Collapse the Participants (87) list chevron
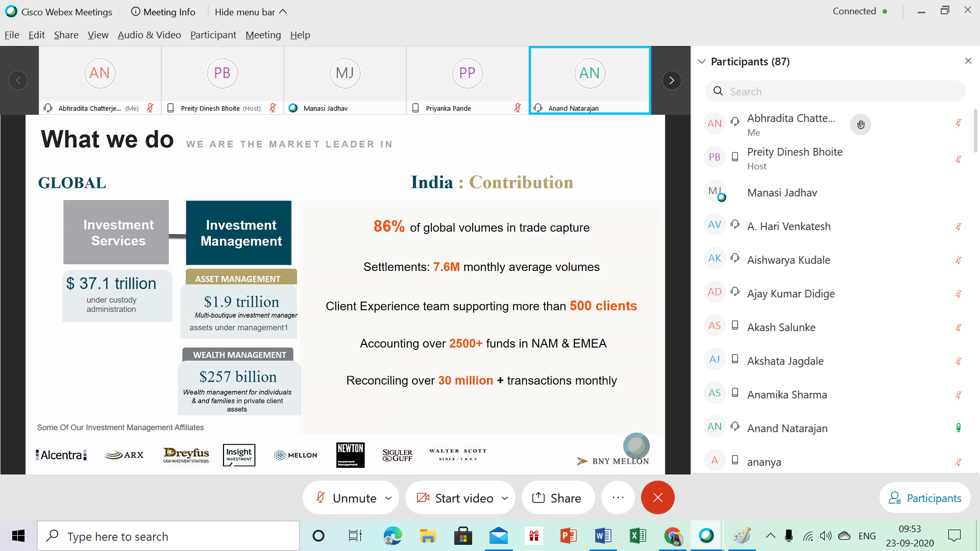Image resolution: width=980 pixels, height=551 pixels. (x=702, y=61)
